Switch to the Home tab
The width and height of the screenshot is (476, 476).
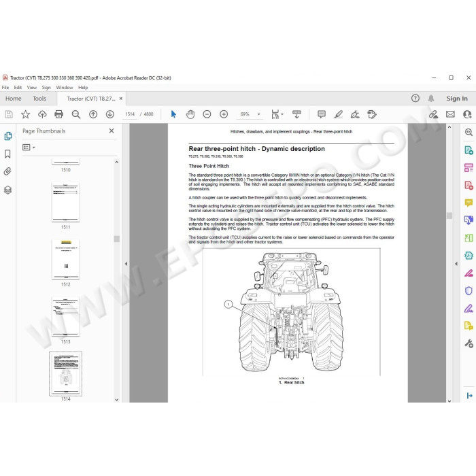14,99
